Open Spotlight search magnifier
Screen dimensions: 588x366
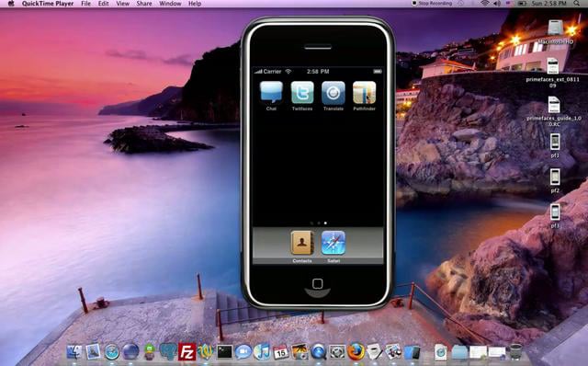click(x=576, y=4)
